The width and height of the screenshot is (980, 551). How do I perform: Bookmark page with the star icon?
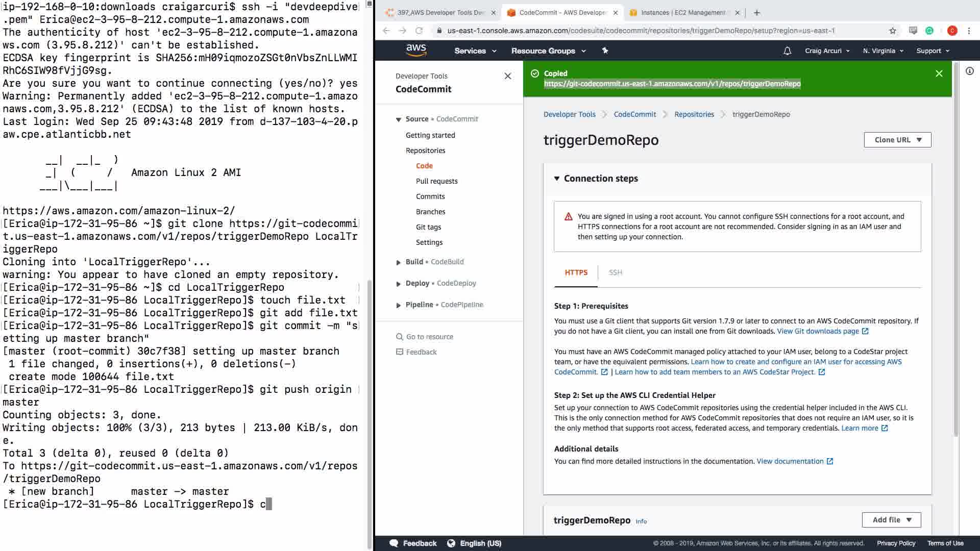click(892, 31)
